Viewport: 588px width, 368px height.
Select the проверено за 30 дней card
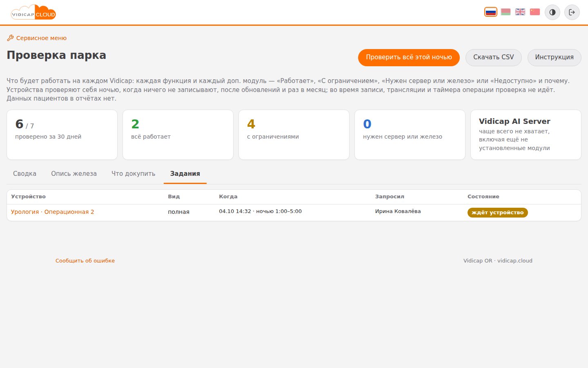coord(62,135)
